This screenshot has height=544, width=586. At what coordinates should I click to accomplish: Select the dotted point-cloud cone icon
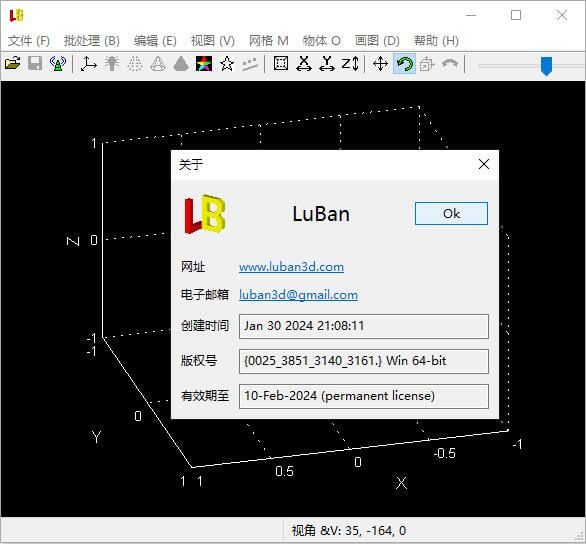click(135, 64)
